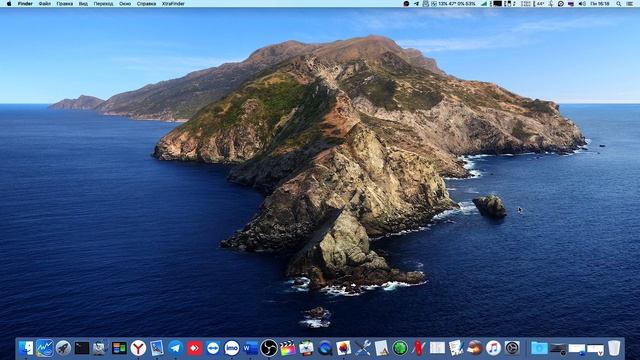640x360 pixels.
Task: Open the Вид menu
Action: click(x=83, y=4)
